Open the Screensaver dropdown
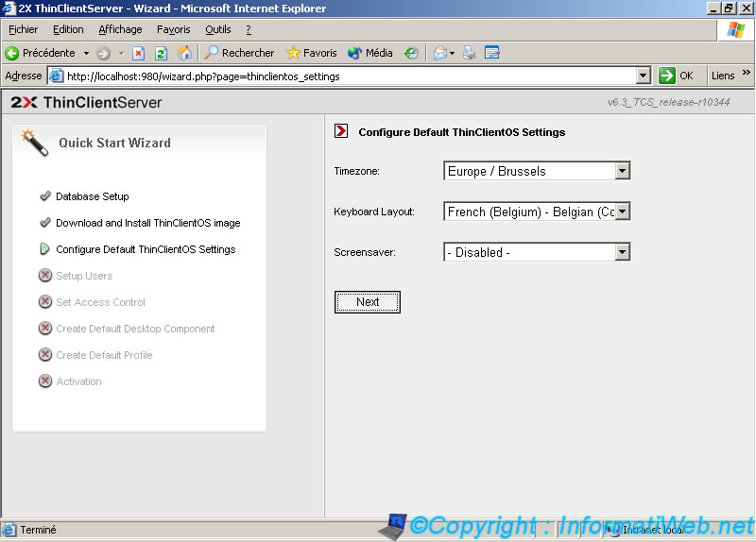The width and height of the screenshot is (756, 542). click(x=623, y=251)
